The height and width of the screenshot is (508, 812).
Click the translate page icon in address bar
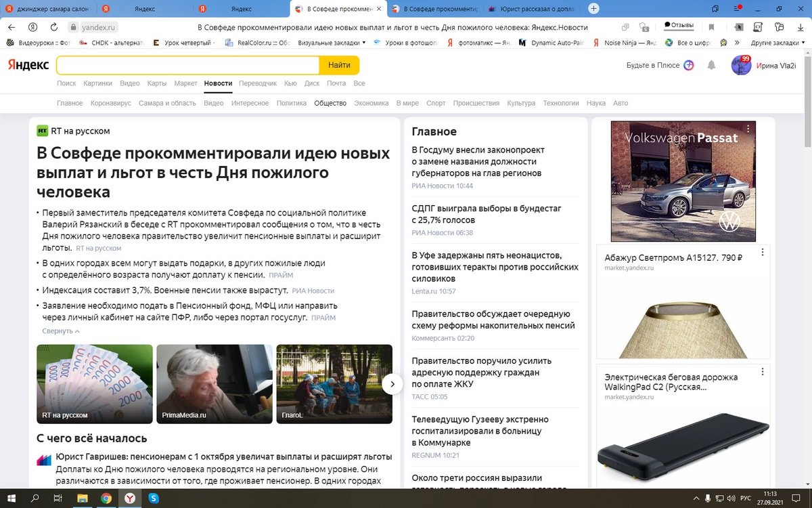[645, 28]
